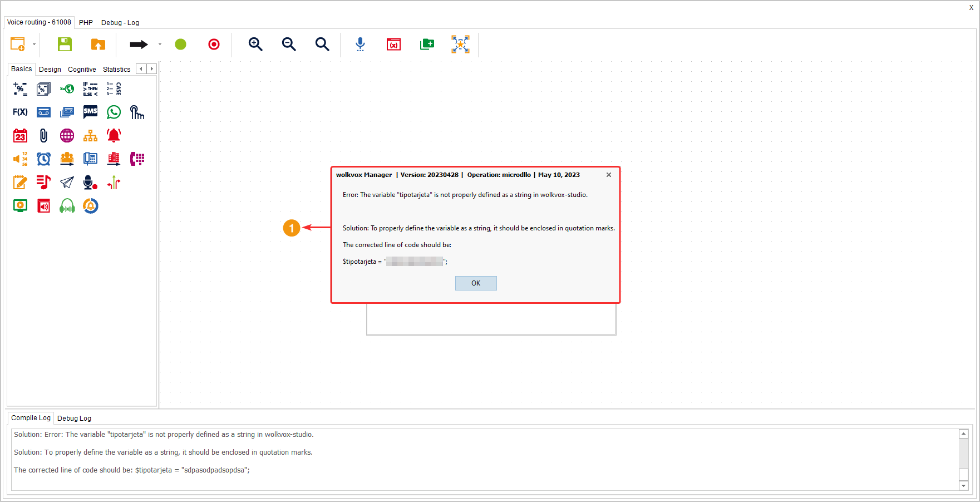Viewport: 980px width, 502px height.
Task: Select the paper plane send component
Action: point(67,182)
